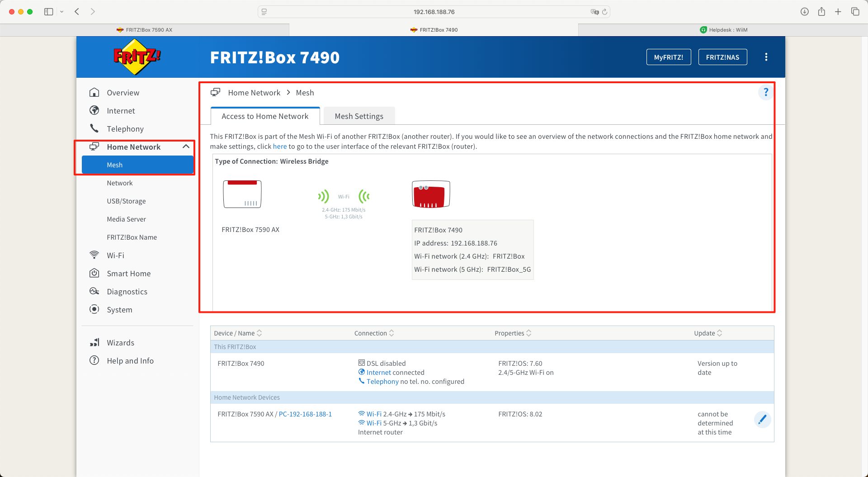Open USB/Storage submenu item
868x477 pixels.
126,201
